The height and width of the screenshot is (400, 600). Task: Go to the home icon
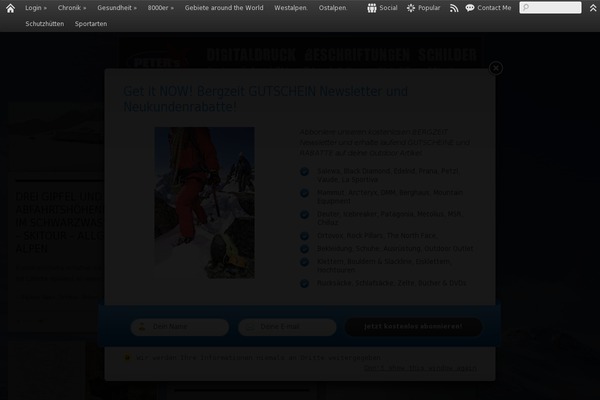pos(10,8)
